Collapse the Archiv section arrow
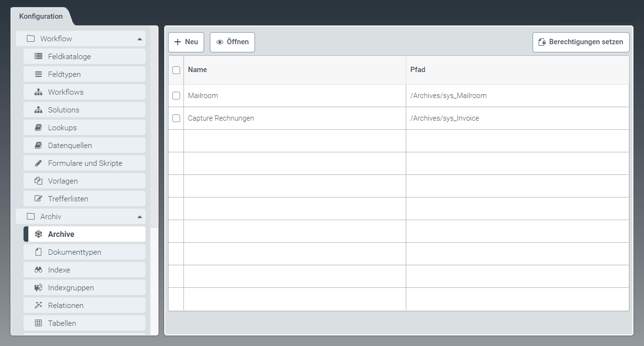644x346 pixels. click(139, 217)
